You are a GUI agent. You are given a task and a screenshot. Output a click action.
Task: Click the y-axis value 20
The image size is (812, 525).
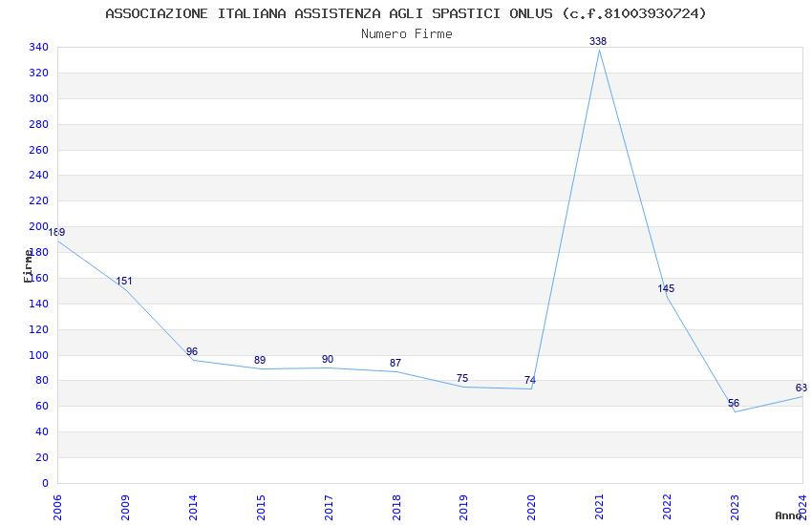point(41,457)
